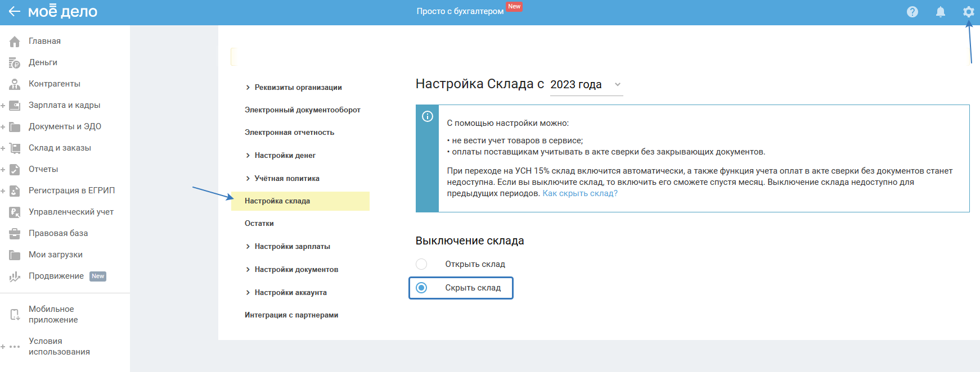
Task: Expand the Склад и заказы plus sign
Action: 3,148
